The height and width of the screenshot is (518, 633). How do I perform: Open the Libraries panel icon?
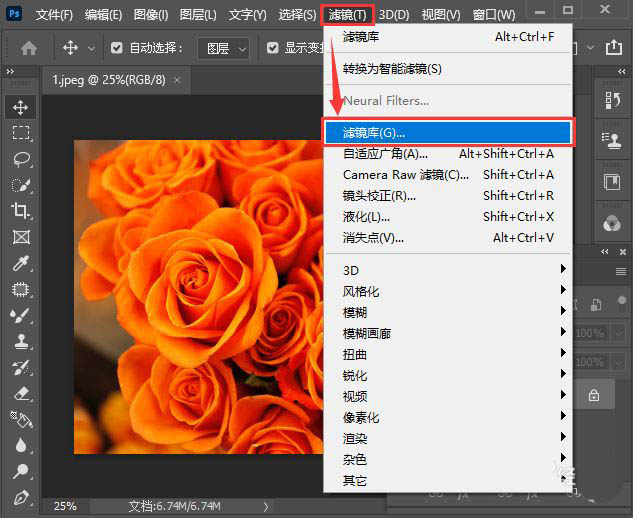click(612, 182)
